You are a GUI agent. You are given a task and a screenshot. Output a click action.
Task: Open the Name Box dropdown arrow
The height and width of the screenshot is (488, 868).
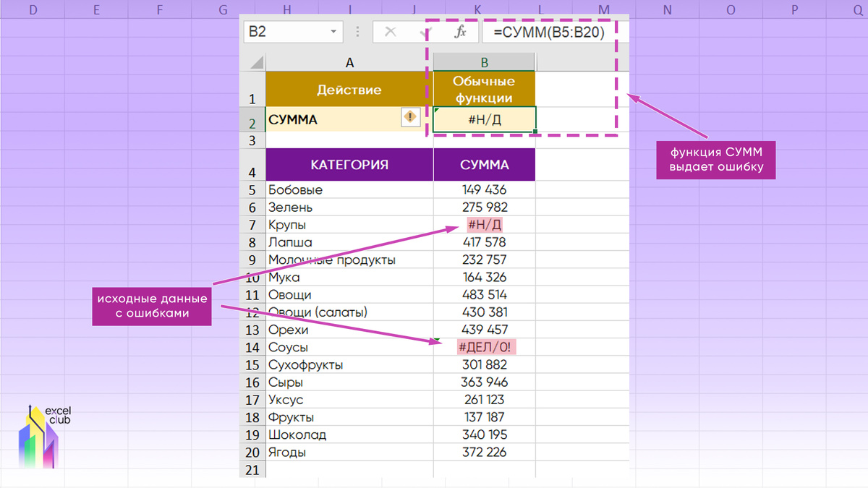333,32
